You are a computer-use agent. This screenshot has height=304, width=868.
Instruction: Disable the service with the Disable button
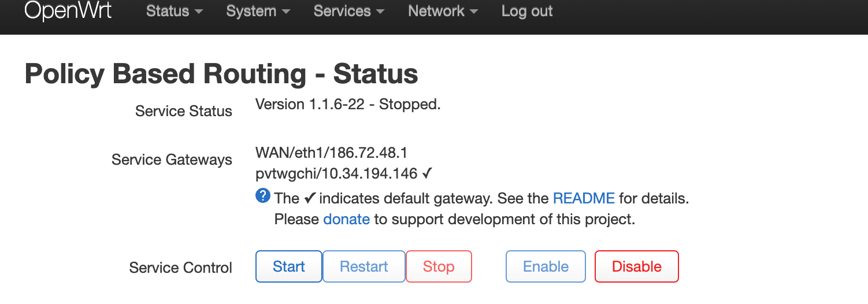point(637,266)
